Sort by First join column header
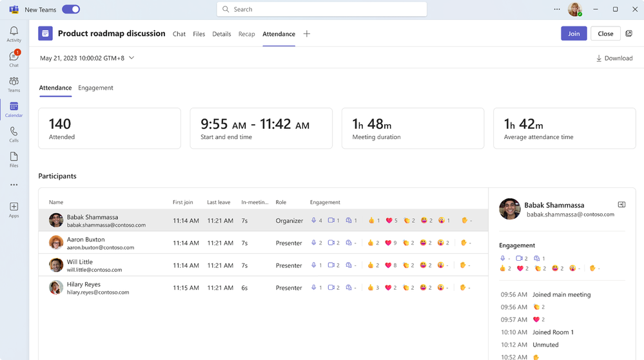Image resolution: width=644 pixels, height=360 pixels. tap(183, 202)
